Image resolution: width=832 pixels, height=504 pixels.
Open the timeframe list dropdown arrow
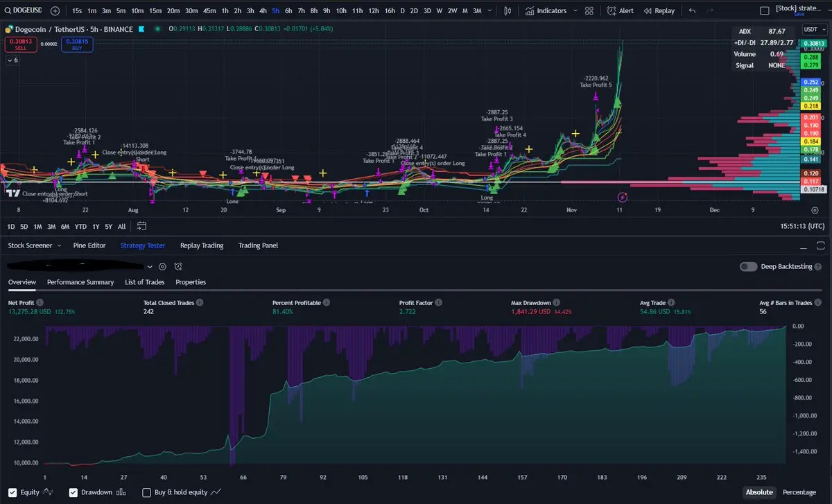[491, 11]
